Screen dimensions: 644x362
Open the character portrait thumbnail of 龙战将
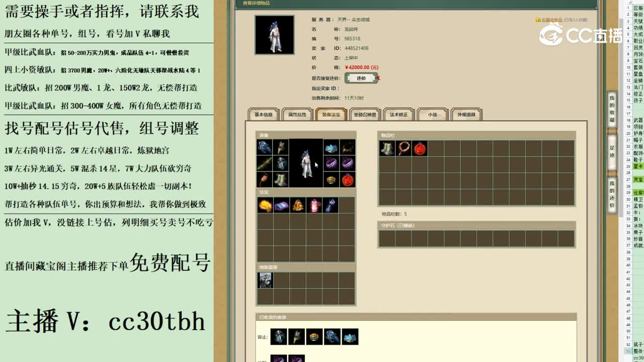pyautogui.click(x=274, y=34)
